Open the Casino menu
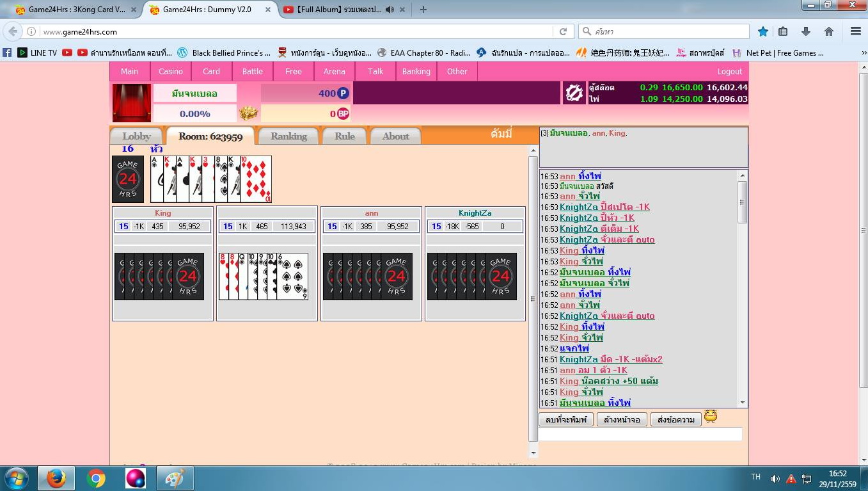 click(171, 71)
